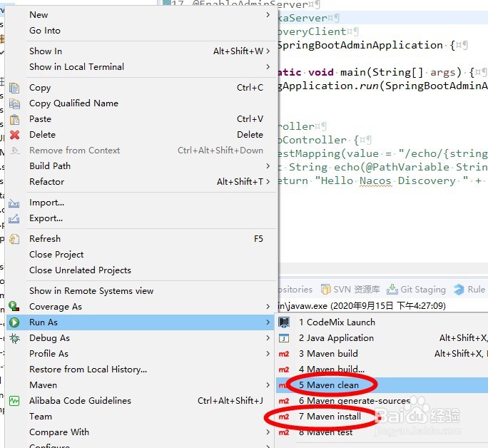Click the main(String[] args) method text
This screenshot has height=448, width=488.
point(400,72)
